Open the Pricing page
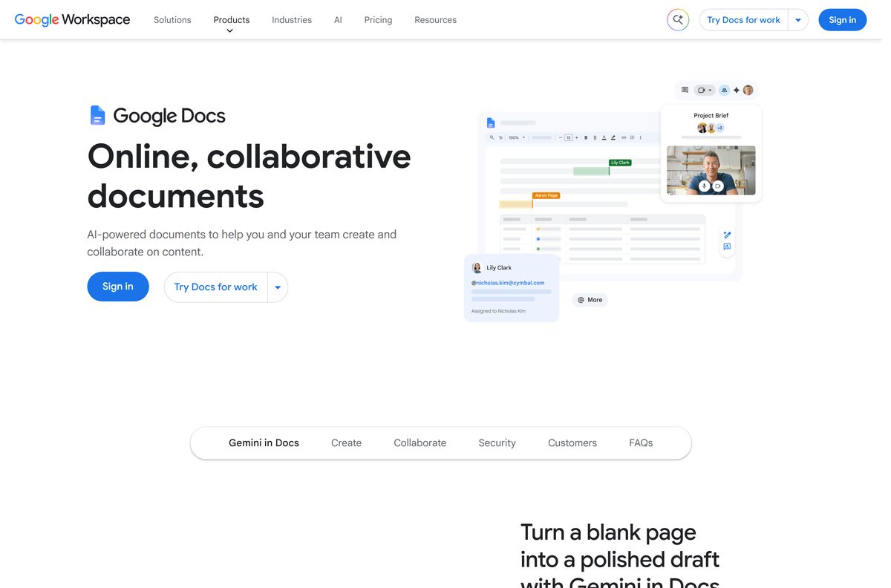The width and height of the screenshot is (891, 588). click(378, 20)
